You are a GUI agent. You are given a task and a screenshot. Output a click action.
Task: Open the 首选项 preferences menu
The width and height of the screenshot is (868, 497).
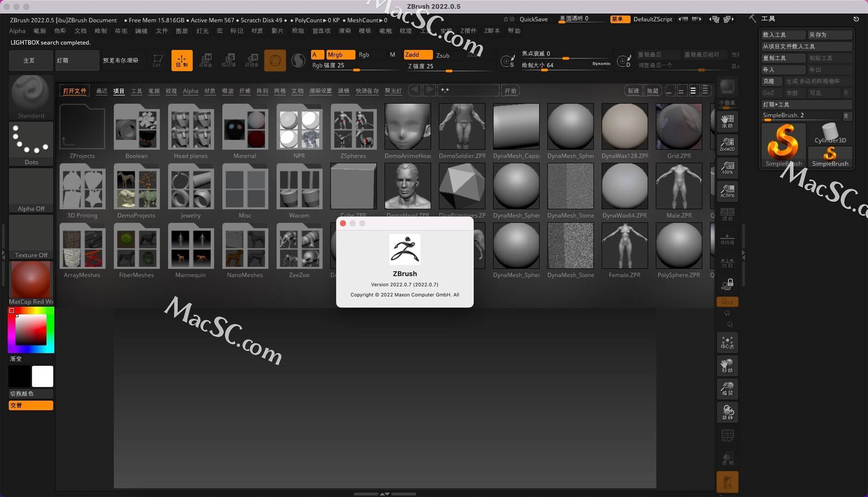pyautogui.click(x=321, y=31)
